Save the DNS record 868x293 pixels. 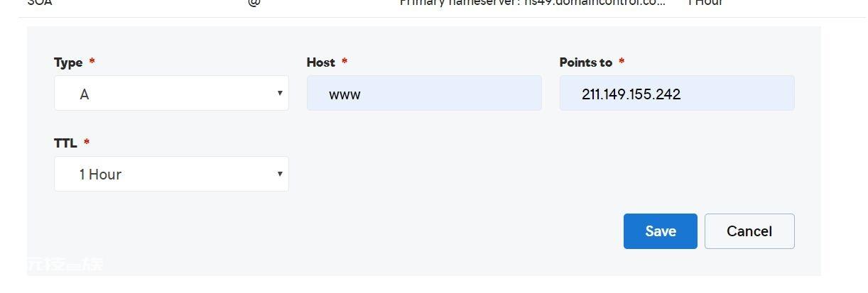661,231
